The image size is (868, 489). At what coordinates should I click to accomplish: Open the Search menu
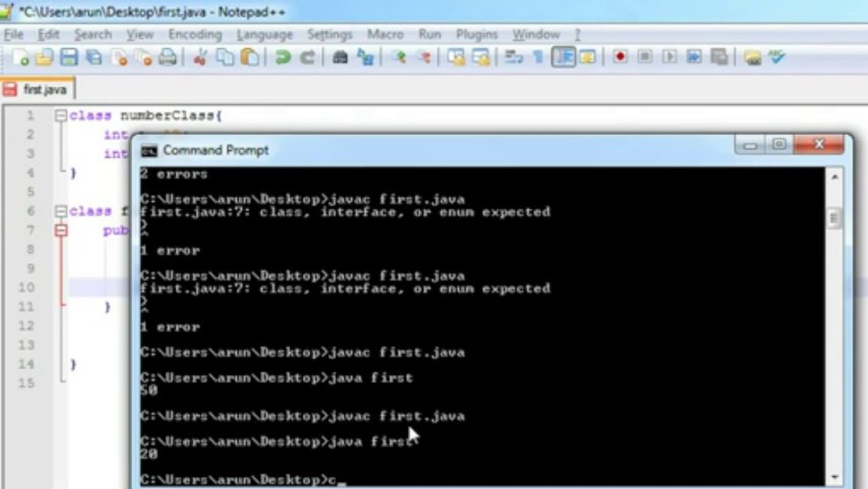[92, 35]
